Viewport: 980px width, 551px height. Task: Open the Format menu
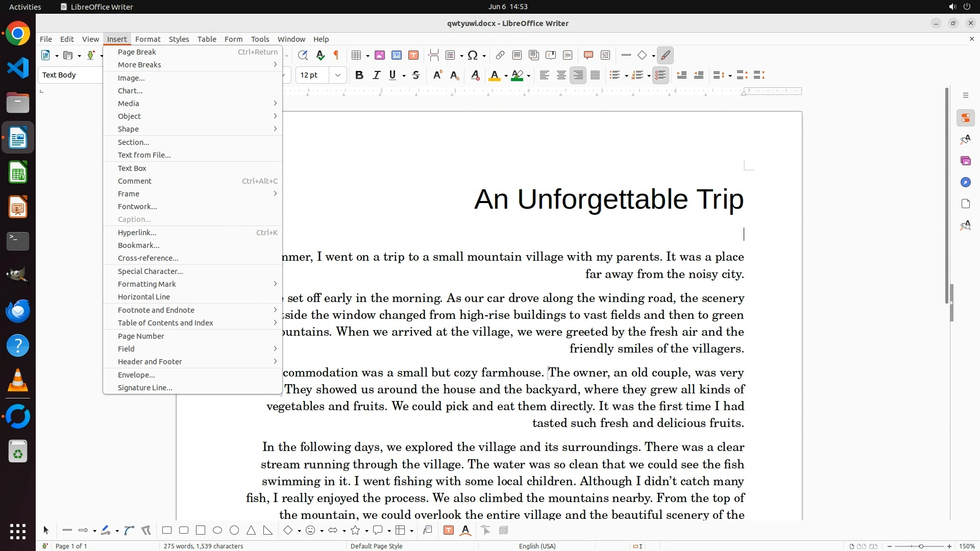click(x=148, y=39)
